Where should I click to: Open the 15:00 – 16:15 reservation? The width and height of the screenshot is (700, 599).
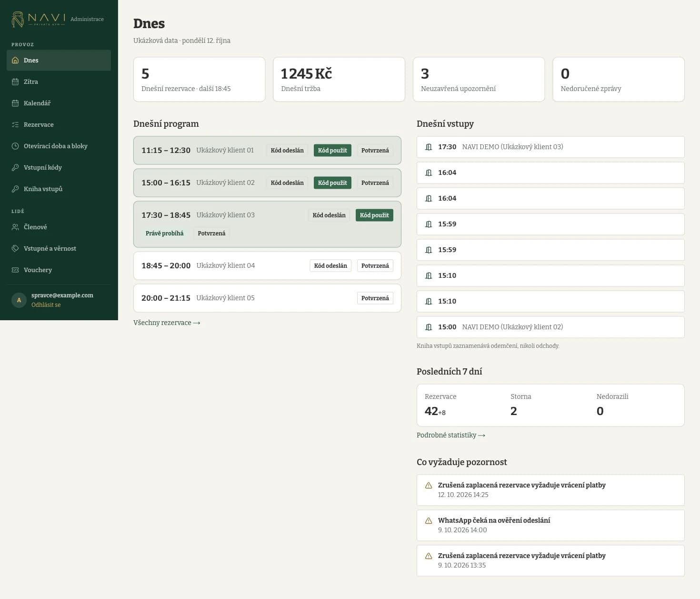(267, 183)
